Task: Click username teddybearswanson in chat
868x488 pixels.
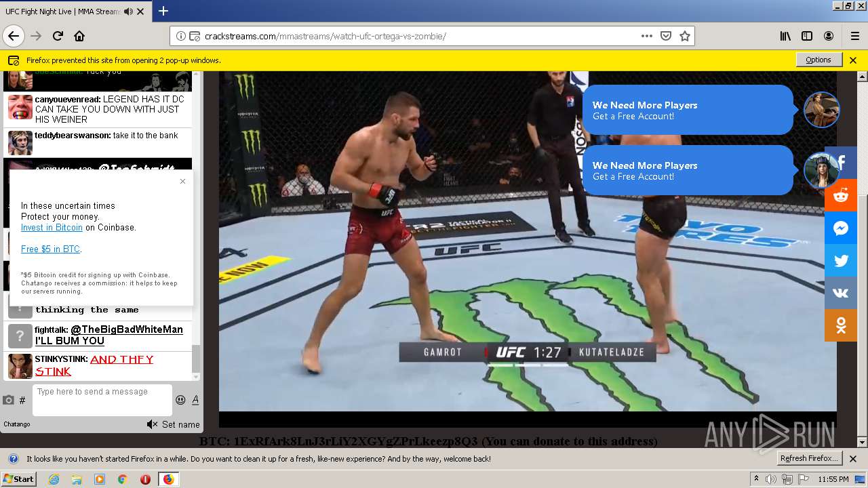Action: (x=72, y=136)
